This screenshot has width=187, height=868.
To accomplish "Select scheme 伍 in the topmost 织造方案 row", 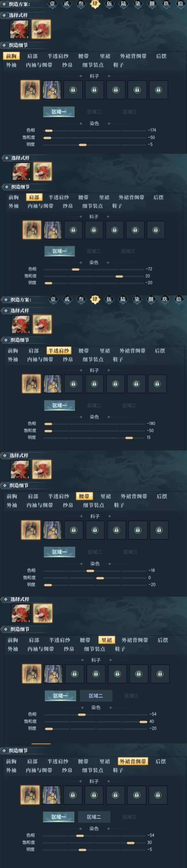I will point(109,4).
